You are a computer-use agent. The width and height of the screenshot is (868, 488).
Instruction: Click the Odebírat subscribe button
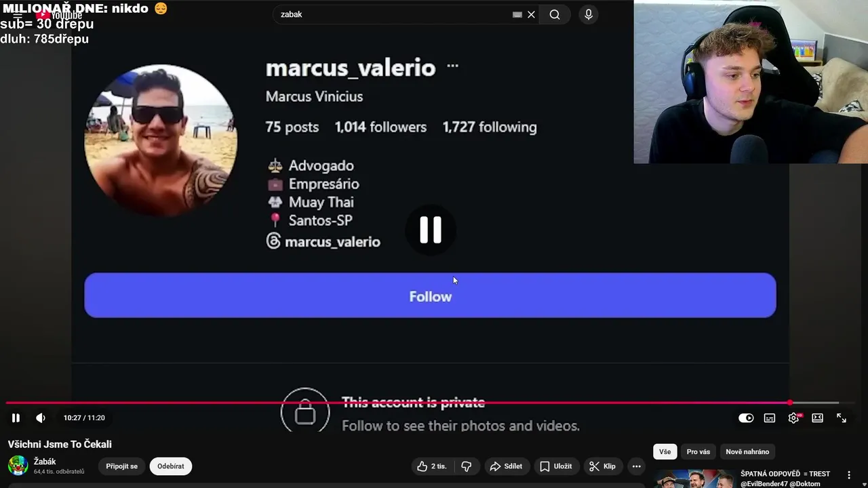point(171,466)
